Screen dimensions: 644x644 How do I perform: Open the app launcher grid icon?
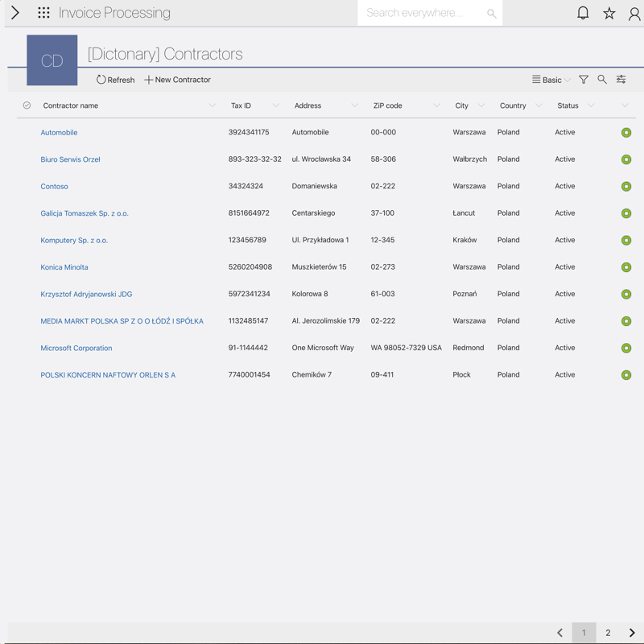tap(43, 13)
